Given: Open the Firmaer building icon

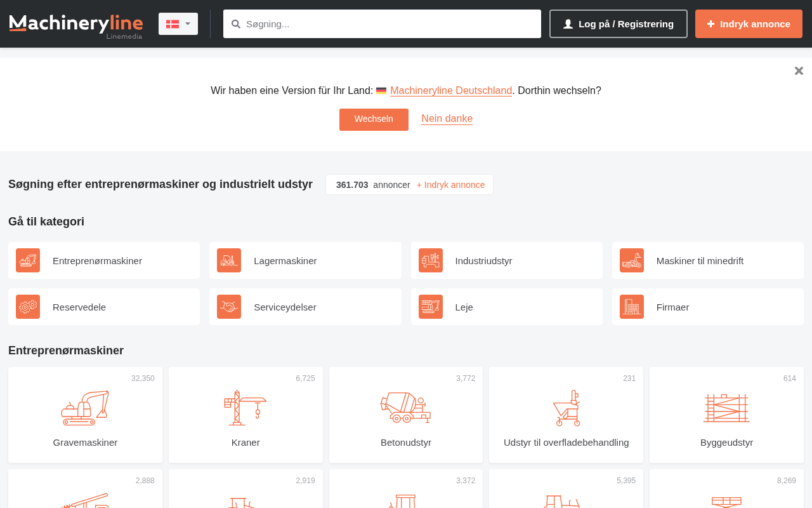Looking at the screenshot, I should 632,307.
